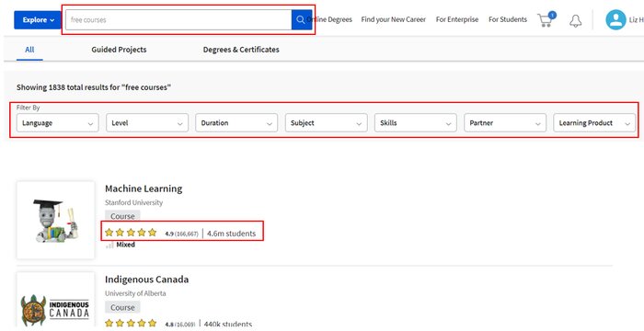Expand the Learning Product filter dropdown
Screen dimensions: 644x331
point(594,123)
